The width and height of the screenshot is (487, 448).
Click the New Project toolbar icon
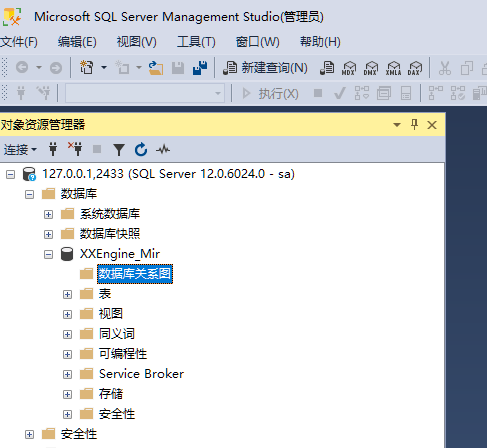87,67
